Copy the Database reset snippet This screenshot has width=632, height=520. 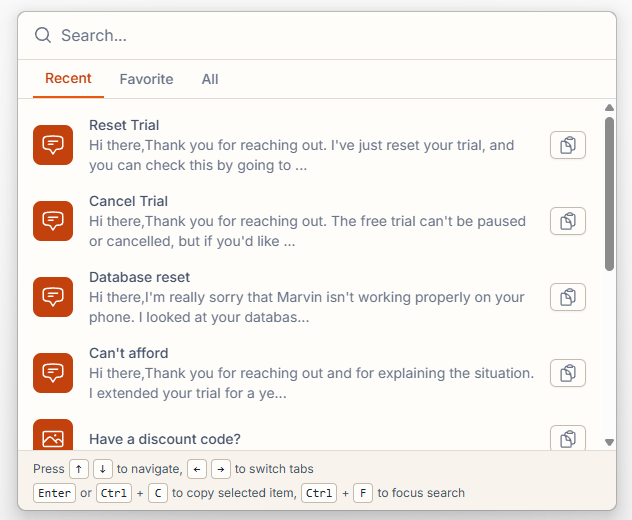click(x=568, y=297)
